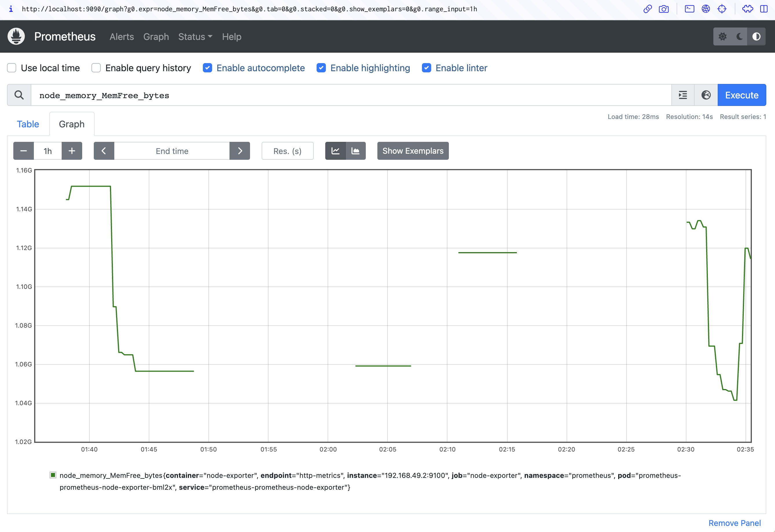Open browser extensions puzzle icon

click(x=747, y=9)
